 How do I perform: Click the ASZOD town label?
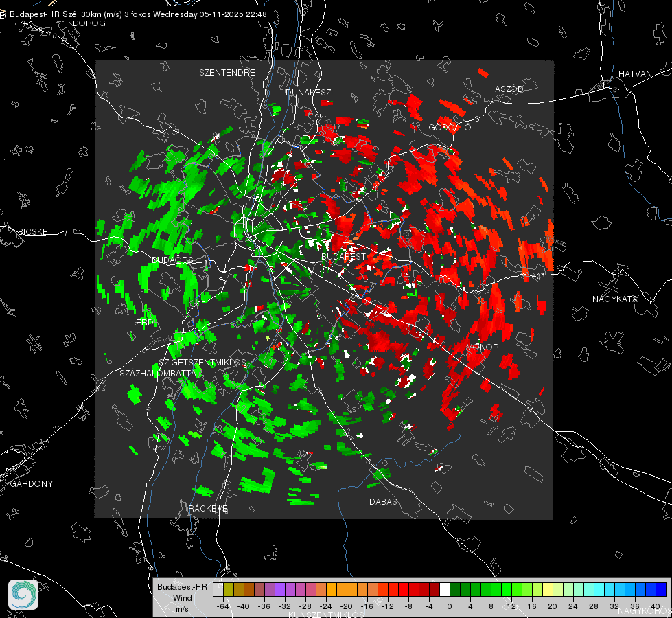509,89
